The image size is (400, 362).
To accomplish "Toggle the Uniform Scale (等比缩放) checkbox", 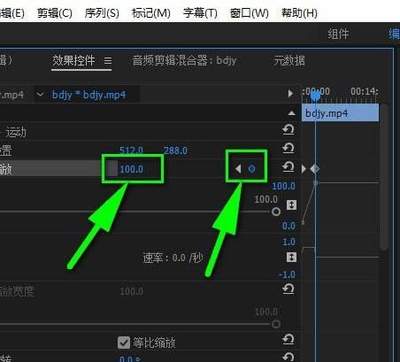I will pos(124,342).
